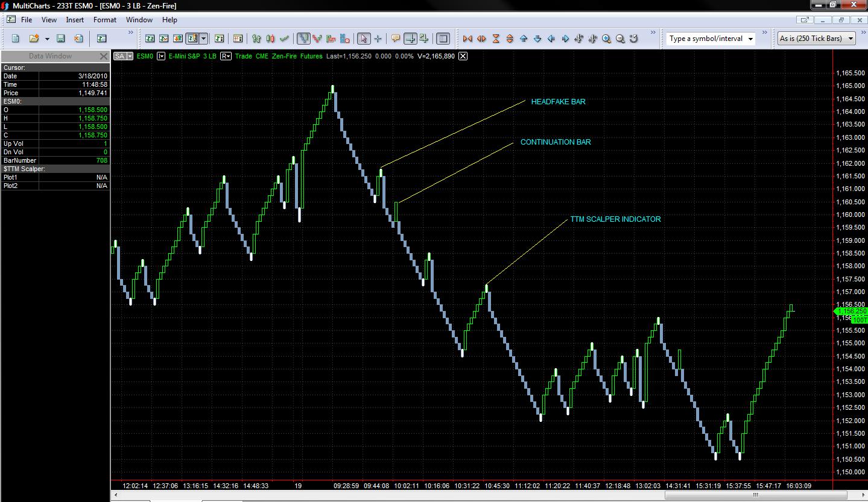868x502 pixels.
Task: Open the Insert menu
Action: coord(75,20)
